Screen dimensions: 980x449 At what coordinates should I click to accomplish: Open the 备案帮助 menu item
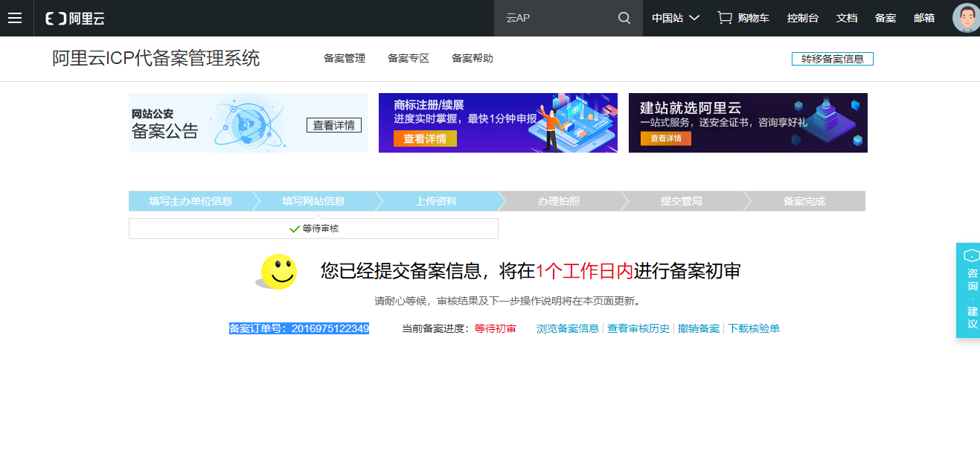click(x=473, y=58)
